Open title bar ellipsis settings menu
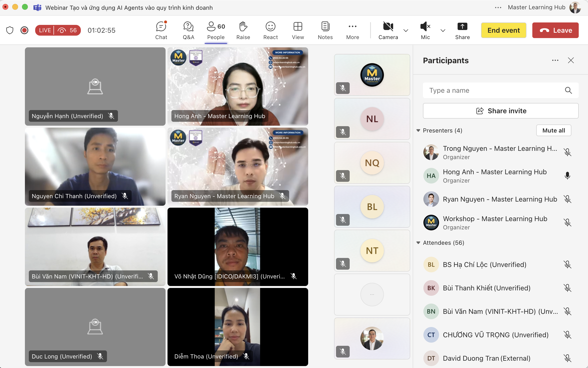Screen dimensions: 588x368 [498, 8]
